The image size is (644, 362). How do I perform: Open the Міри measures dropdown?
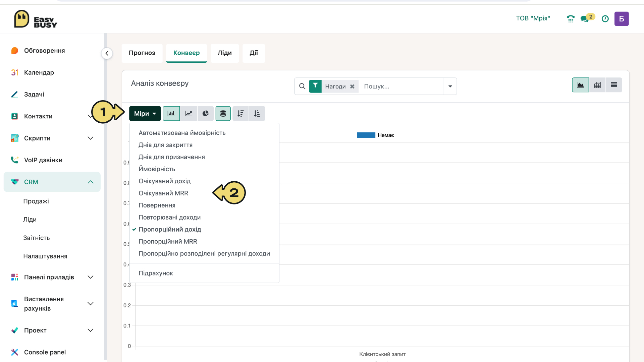[145, 114]
